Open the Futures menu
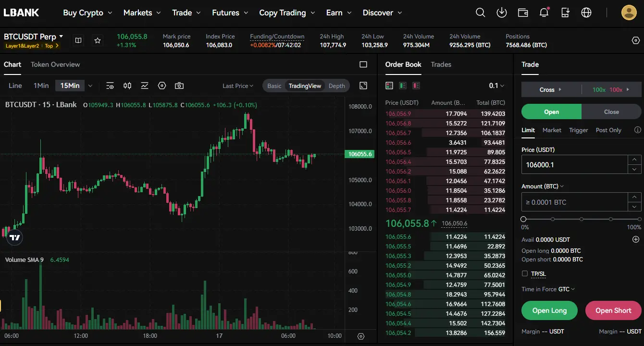 (x=230, y=13)
